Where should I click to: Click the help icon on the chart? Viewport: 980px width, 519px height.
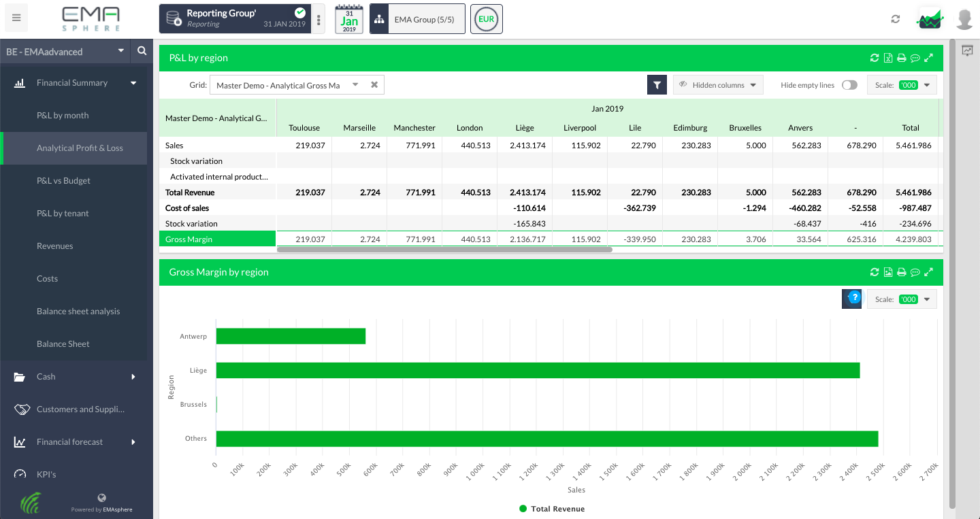point(851,298)
